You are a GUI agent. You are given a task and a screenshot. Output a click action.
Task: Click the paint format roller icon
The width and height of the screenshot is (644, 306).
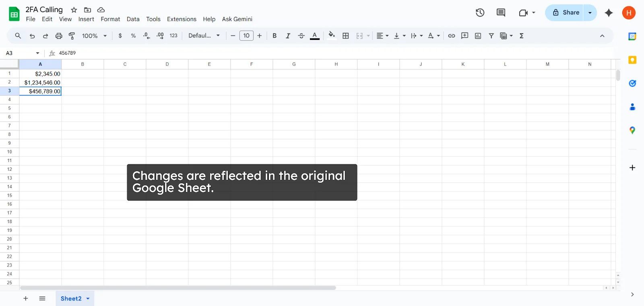click(72, 36)
